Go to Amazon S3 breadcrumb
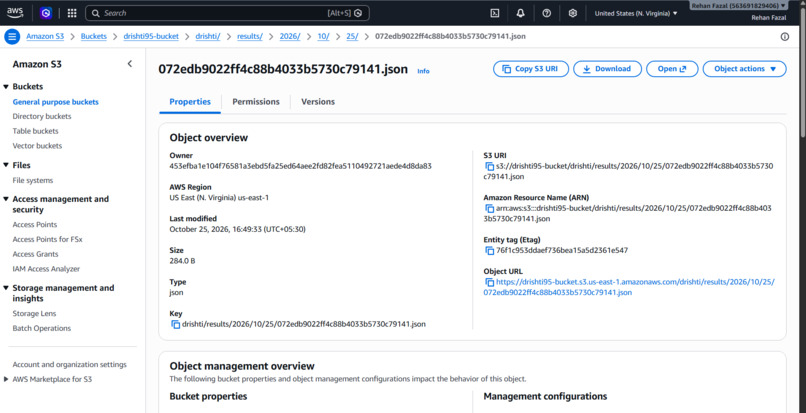Viewport: 806px width, 413px height. click(x=45, y=37)
